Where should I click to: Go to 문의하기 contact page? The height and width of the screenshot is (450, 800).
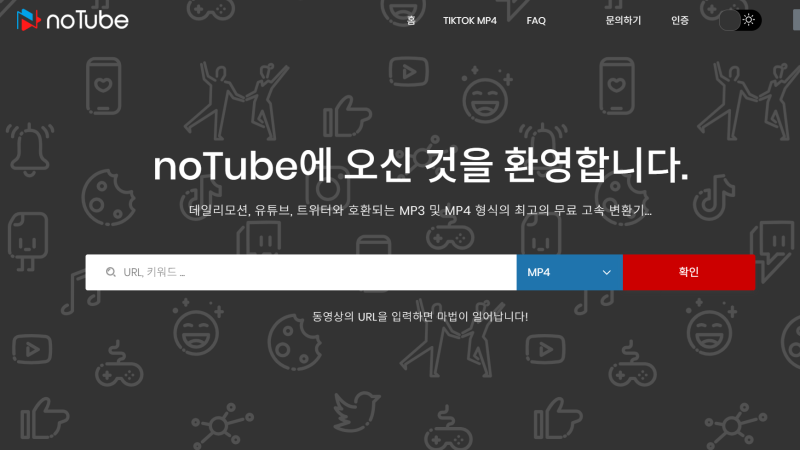point(623,20)
